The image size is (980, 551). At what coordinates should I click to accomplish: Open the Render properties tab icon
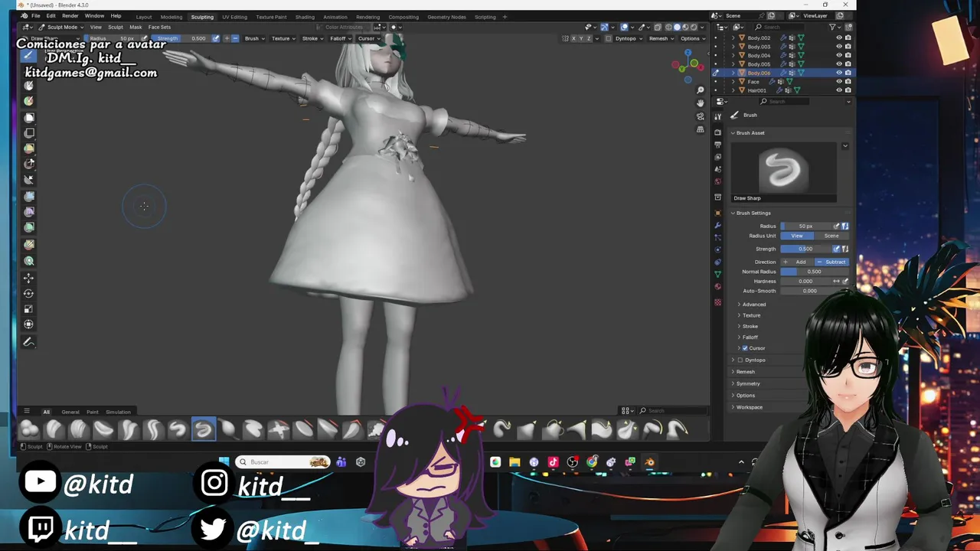click(x=718, y=133)
